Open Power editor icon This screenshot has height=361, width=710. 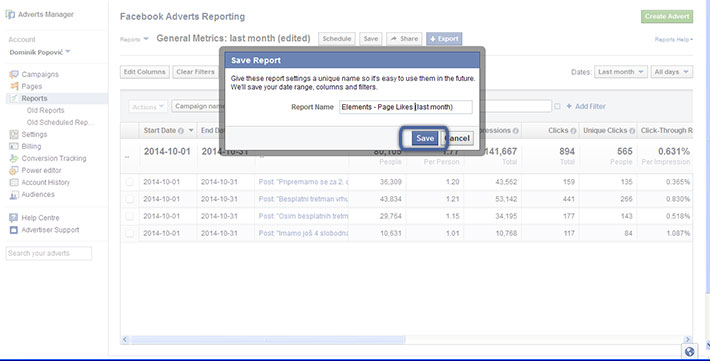click(x=14, y=170)
